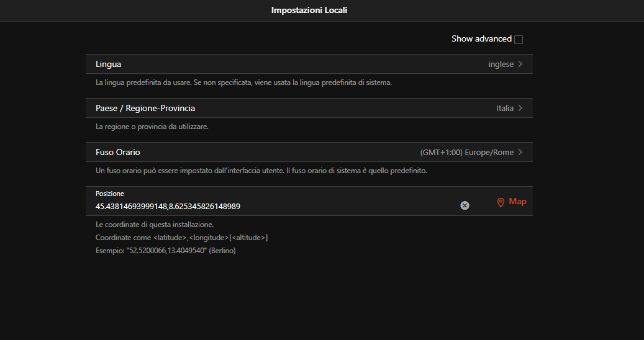Focus the Posizione coordinates input field
This screenshot has width=644, height=340.
pyautogui.click(x=273, y=206)
